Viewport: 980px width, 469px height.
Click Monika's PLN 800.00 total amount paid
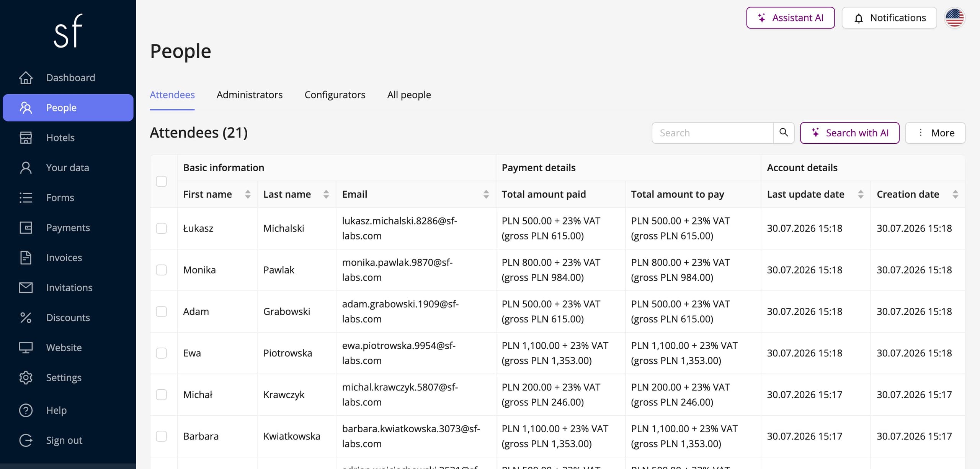pyautogui.click(x=551, y=270)
